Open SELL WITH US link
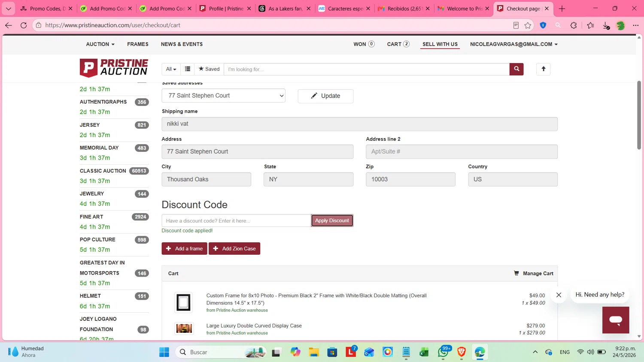 (440, 44)
